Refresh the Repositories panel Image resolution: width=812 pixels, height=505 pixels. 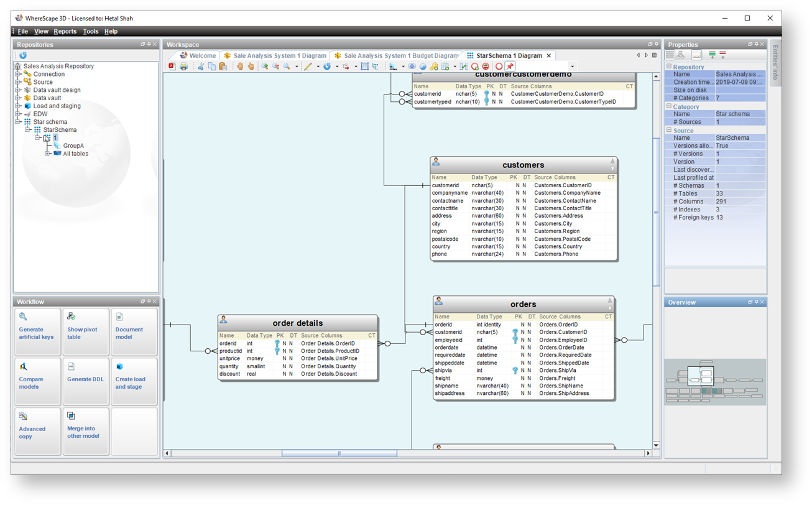tap(23, 55)
